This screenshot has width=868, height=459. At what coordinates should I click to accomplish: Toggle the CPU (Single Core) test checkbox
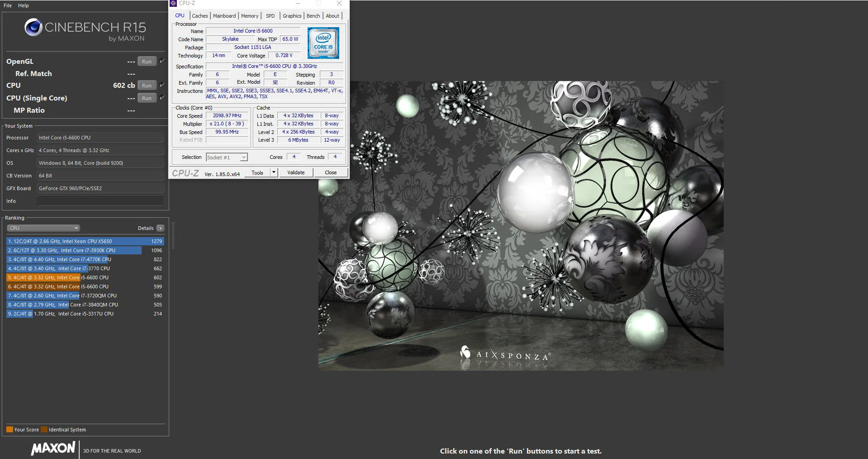162,98
